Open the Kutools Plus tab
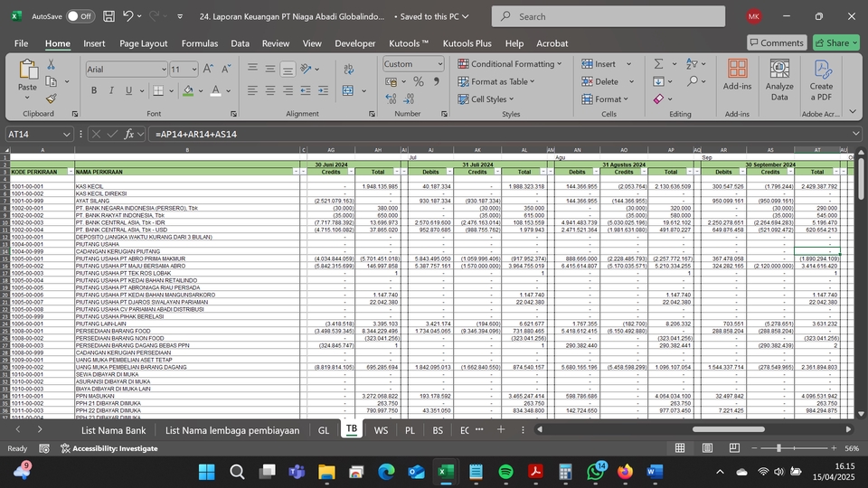 (x=467, y=43)
